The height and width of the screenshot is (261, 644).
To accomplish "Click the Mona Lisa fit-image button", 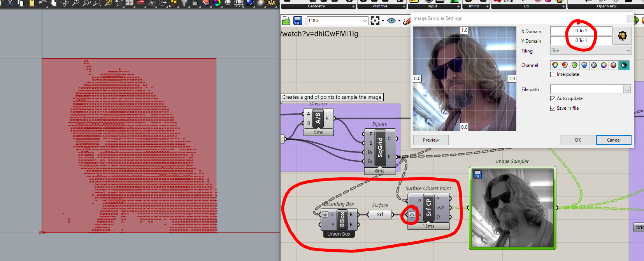I will [x=623, y=36].
